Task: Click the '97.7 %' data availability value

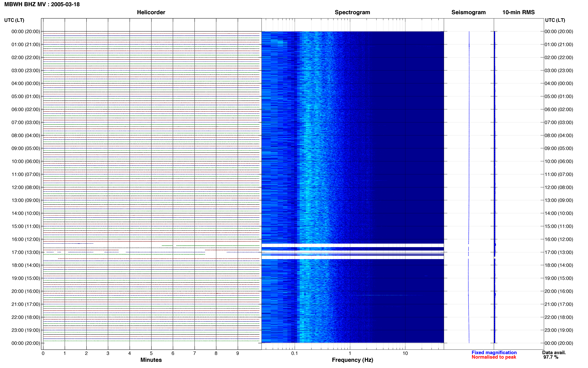Action: point(551,357)
